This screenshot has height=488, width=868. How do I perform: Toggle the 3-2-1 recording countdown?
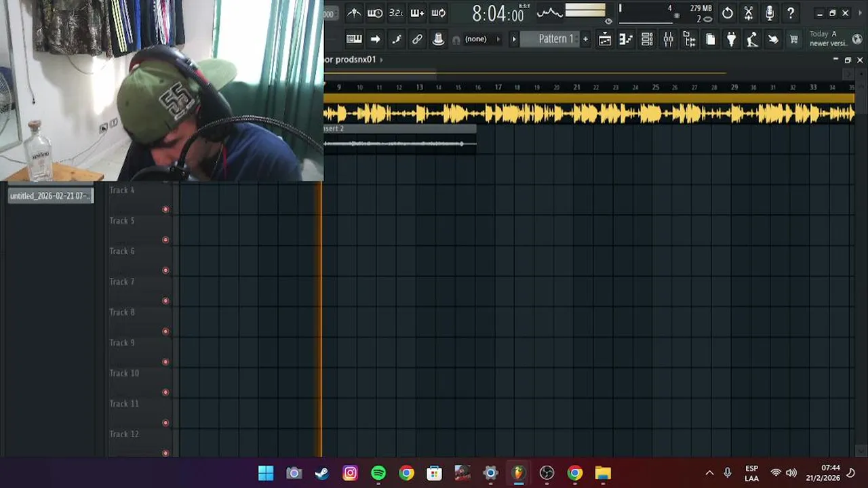[396, 13]
